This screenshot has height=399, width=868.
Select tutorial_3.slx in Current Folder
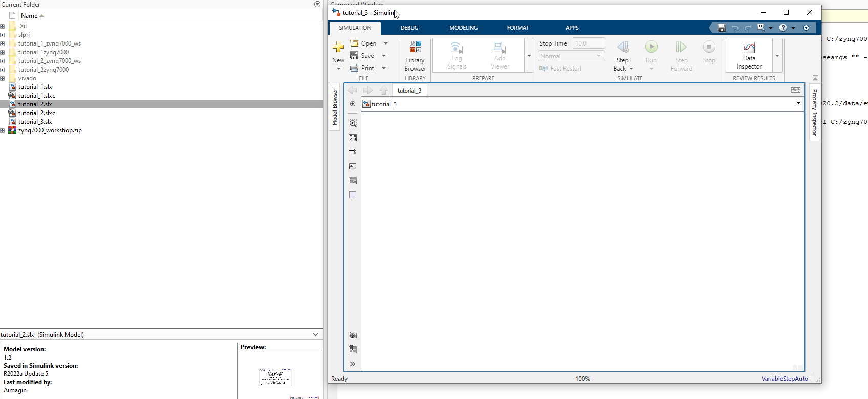pyautogui.click(x=35, y=122)
